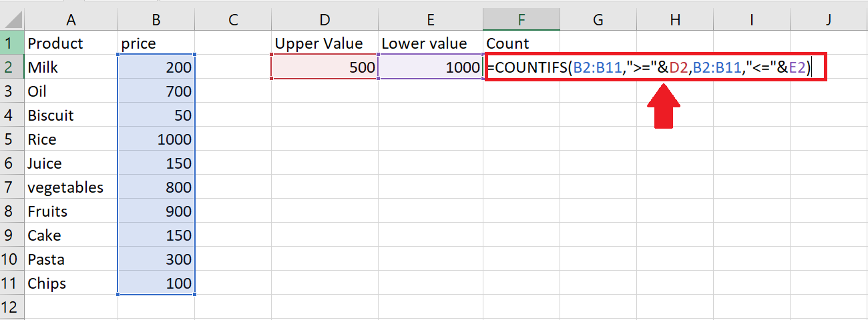Viewport: 868px width, 320px height.
Task: Select row 8 header
Action: tap(12, 211)
